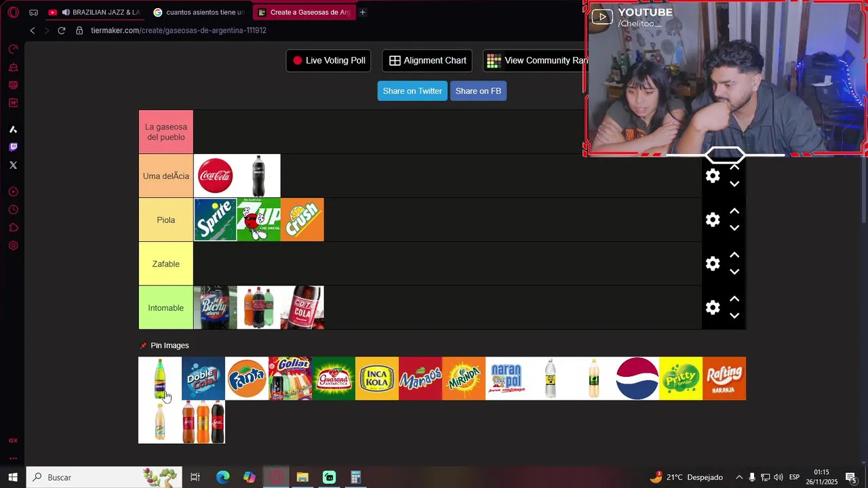Click La gaseosa del pueblo tier label
868x488 pixels.
coord(166,132)
